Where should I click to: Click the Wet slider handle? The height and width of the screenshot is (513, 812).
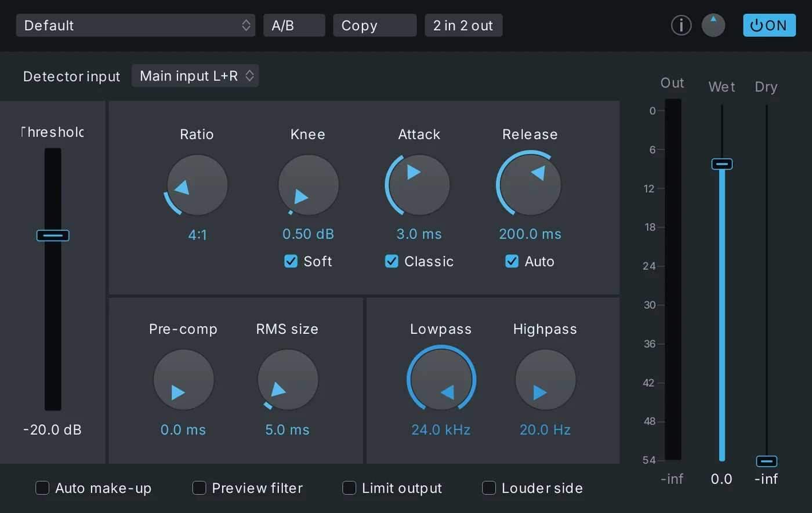coord(722,164)
